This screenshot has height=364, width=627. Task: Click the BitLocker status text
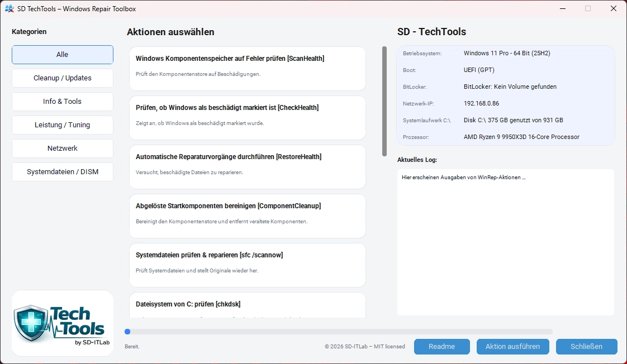(x=510, y=87)
